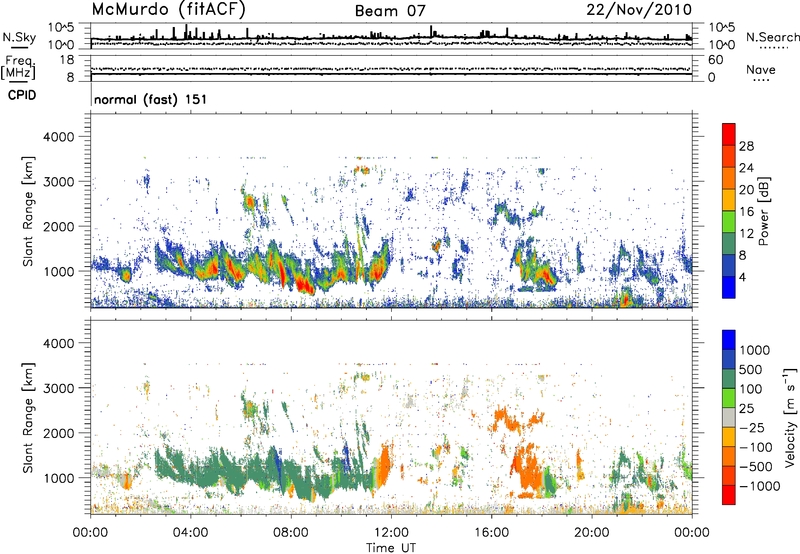Click the orange velocity patch near 17:00

tap(528, 467)
